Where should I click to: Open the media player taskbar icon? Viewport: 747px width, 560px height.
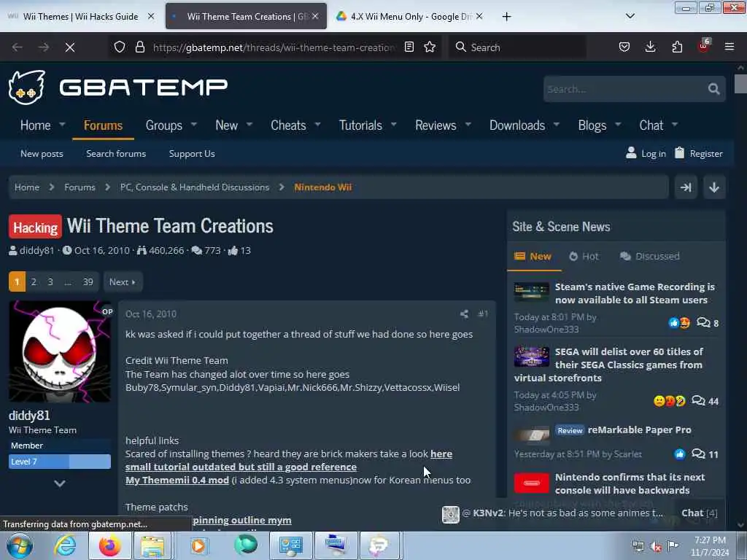coord(198,545)
